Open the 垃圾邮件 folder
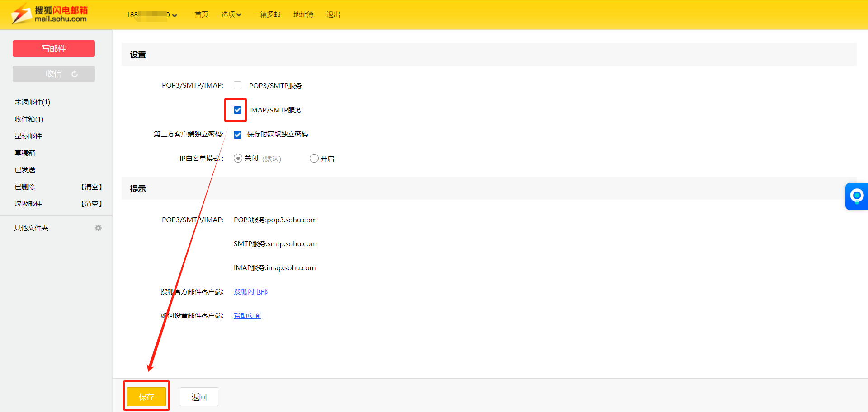This screenshot has width=868, height=412. click(28, 204)
